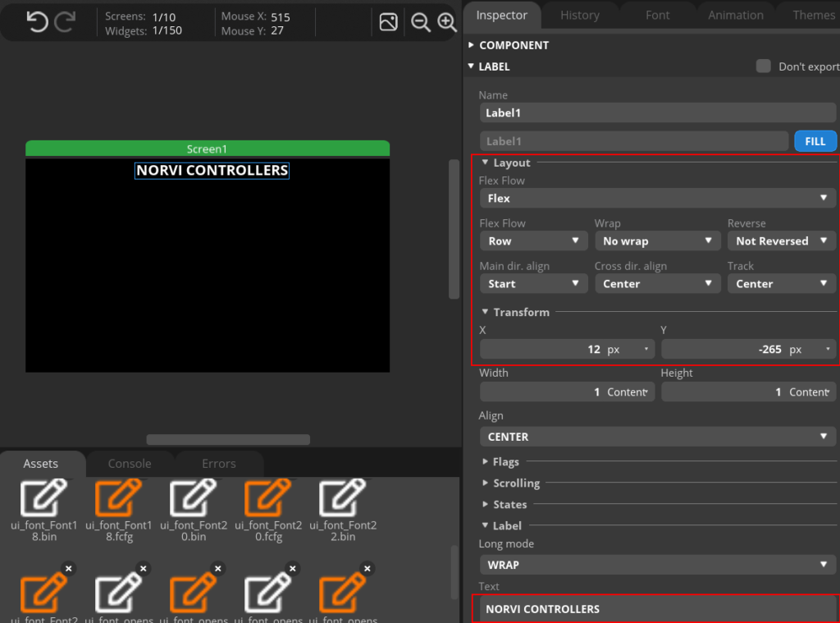This screenshot has width=840, height=623.
Task: Open the Reverse dropdown showing Not Reversed
Action: (x=781, y=241)
